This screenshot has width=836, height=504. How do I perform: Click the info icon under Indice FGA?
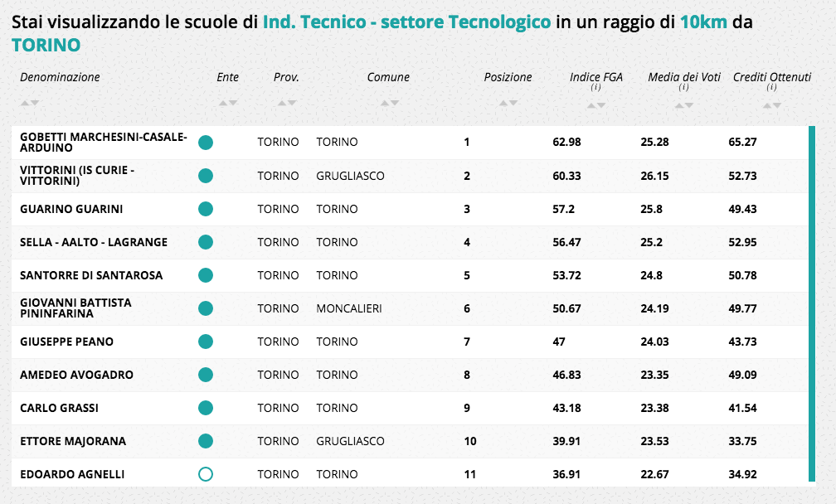click(x=595, y=87)
